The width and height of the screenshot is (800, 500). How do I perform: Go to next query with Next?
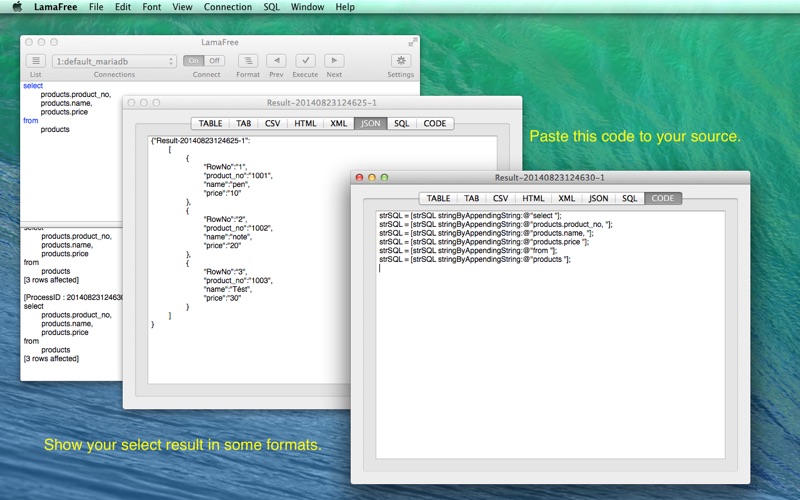334,61
